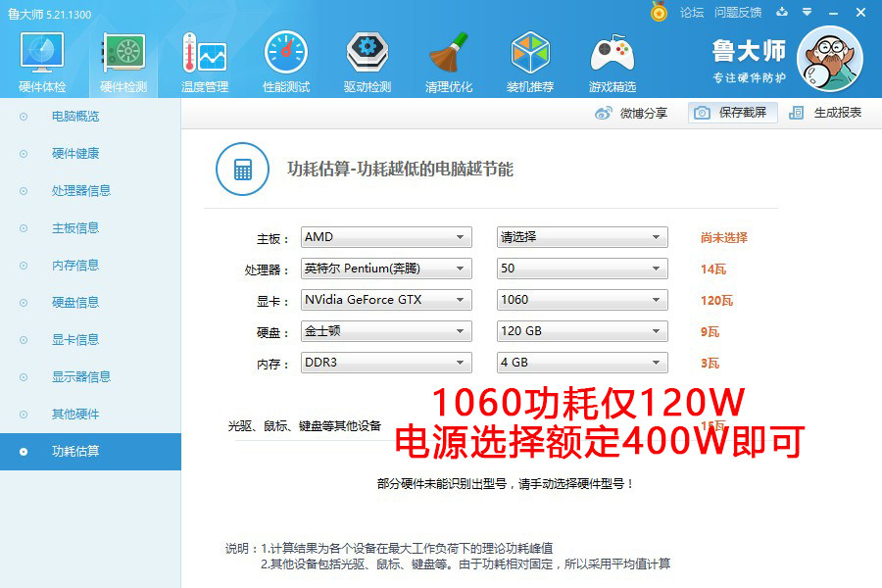Expand 硬盘 brand dropdown showing 金士顿
882x588 pixels.
pyautogui.click(x=386, y=331)
